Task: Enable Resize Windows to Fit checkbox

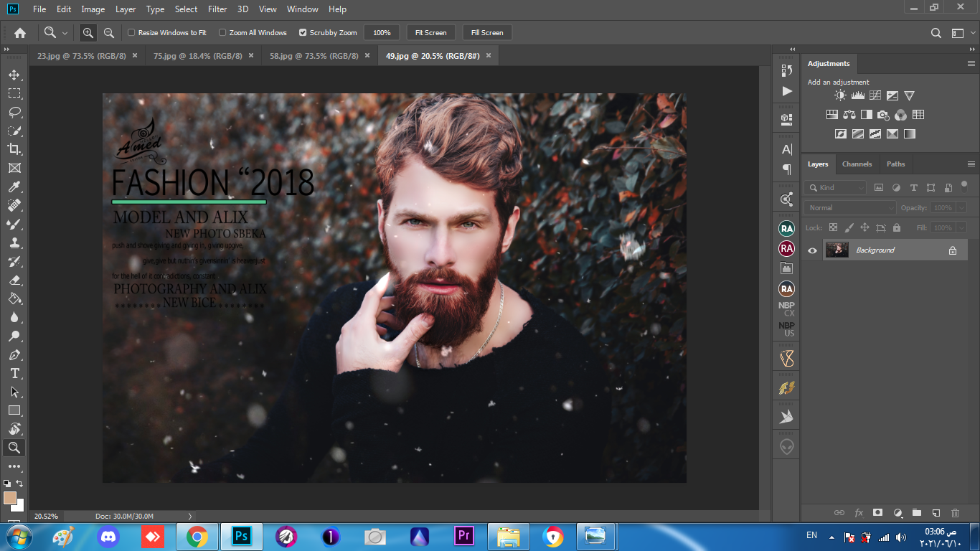Action: pyautogui.click(x=131, y=32)
